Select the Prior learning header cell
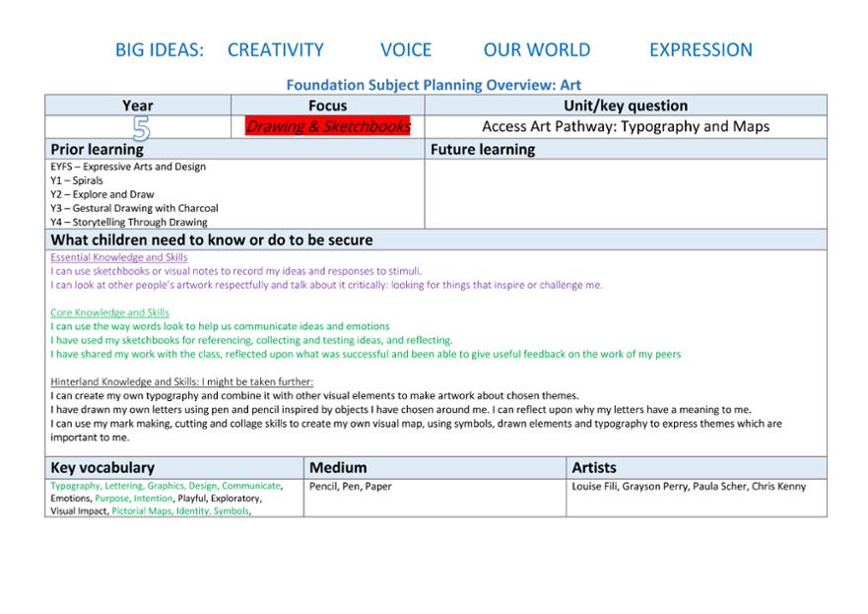The image size is (868, 614). tap(234, 150)
